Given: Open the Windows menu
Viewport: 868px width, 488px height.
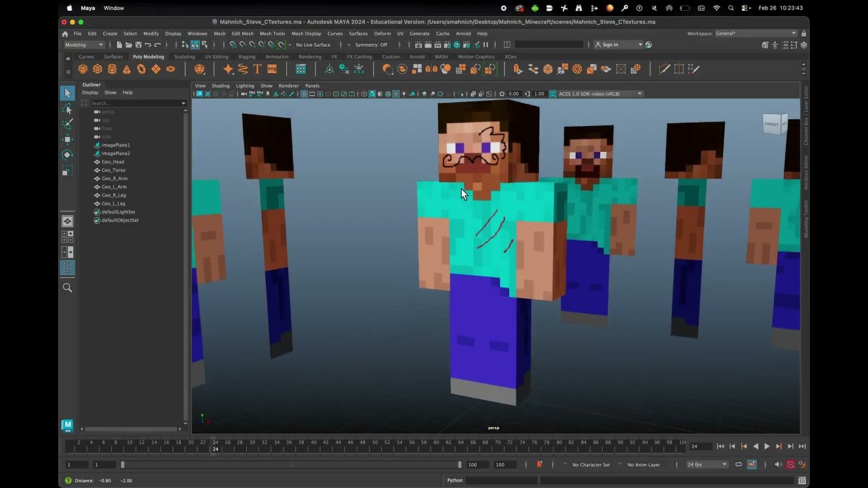Looking at the screenshot, I should (x=197, y=33).
